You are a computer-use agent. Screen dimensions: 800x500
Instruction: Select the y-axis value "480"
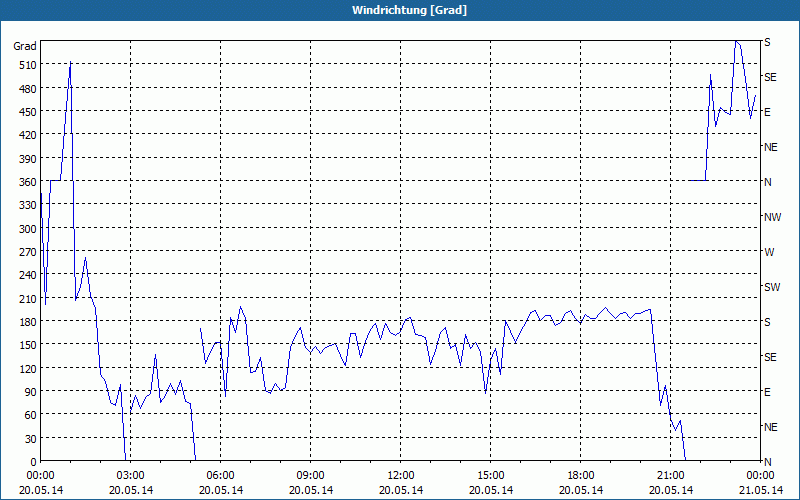click(x=28, y=89)
